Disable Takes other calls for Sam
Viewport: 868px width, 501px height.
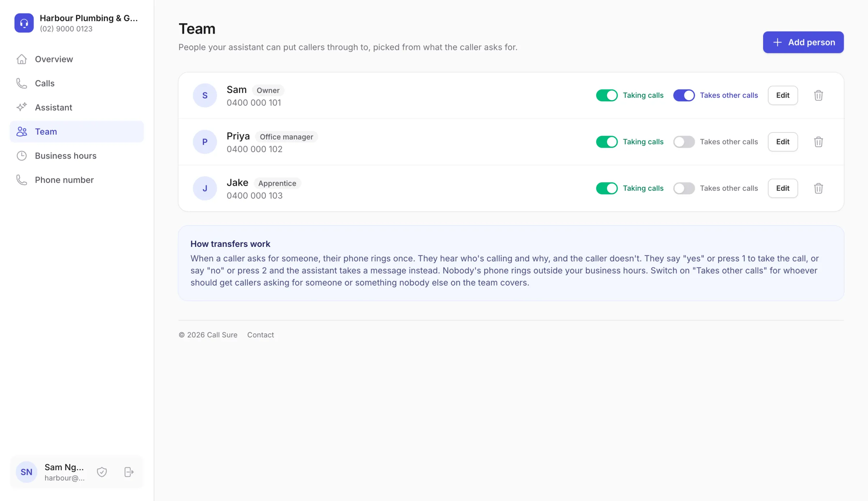[684, 95]
